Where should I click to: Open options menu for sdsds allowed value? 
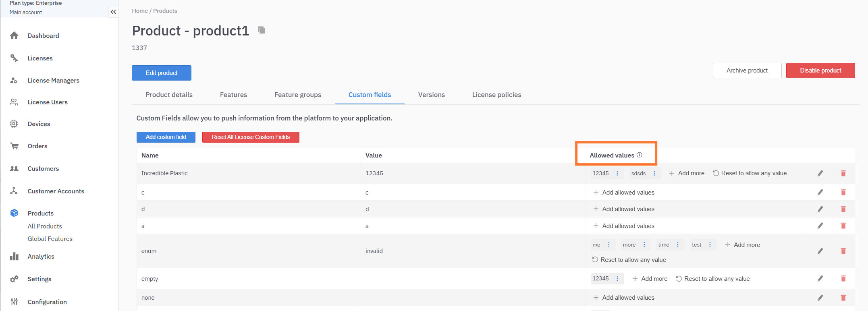tap(654, 173)
